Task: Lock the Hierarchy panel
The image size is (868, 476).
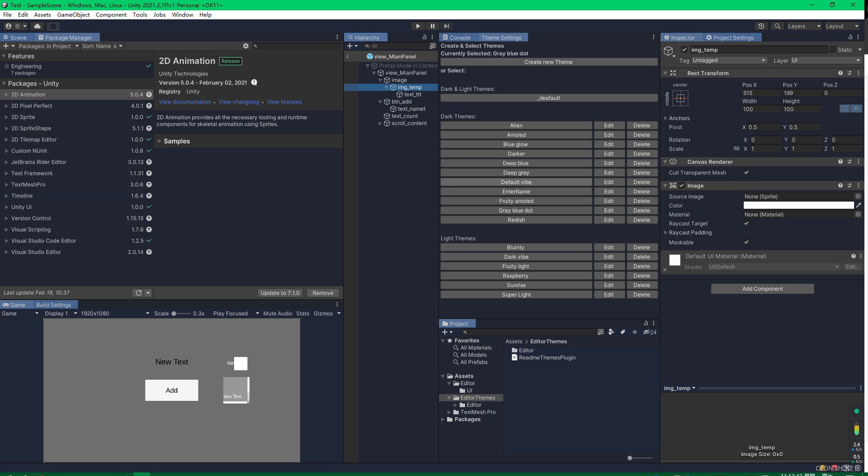Action: click(x=424, y=37)
